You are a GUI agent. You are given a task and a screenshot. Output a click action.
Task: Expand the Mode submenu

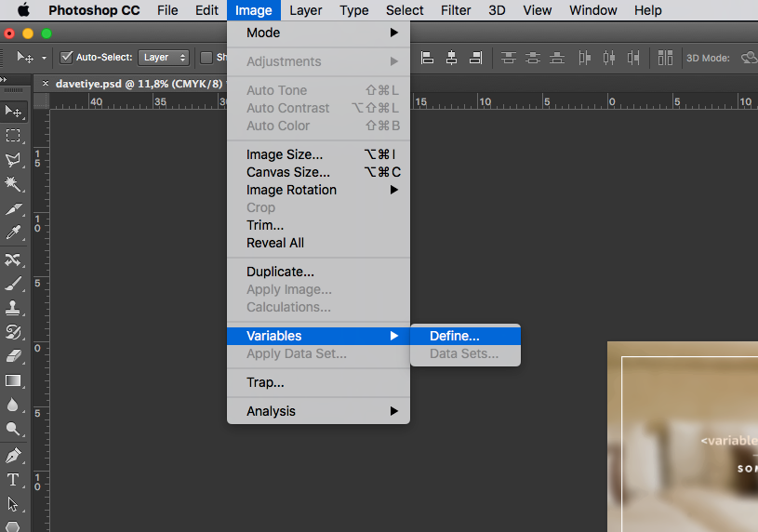click(x=319, y=33)
